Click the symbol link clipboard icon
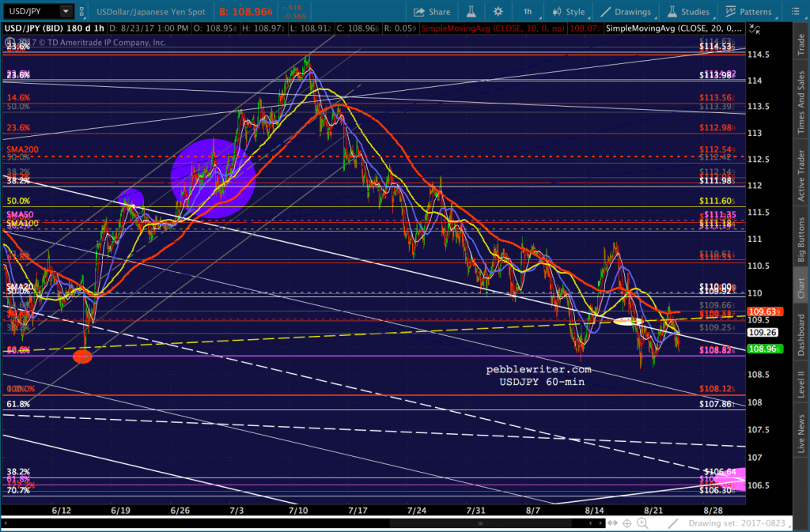810x532 pixels. coord(82,11)
